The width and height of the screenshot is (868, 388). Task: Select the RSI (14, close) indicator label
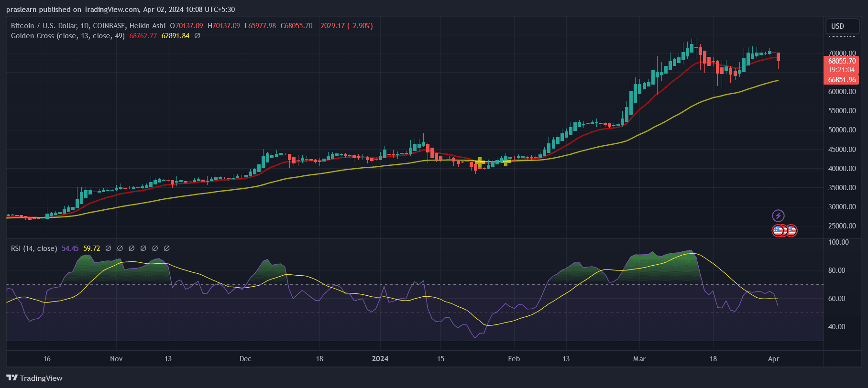pyautogui.click(x=34, y=248)
